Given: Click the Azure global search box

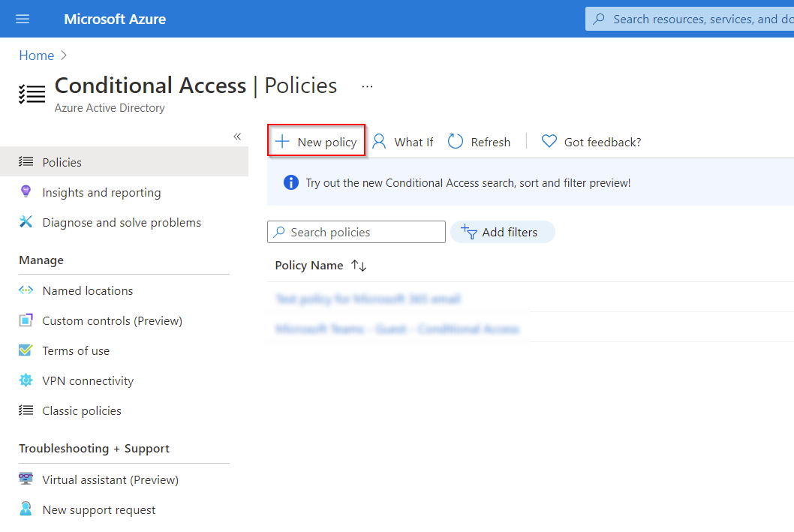Looking at the screenshot, I should coord(690,20).
